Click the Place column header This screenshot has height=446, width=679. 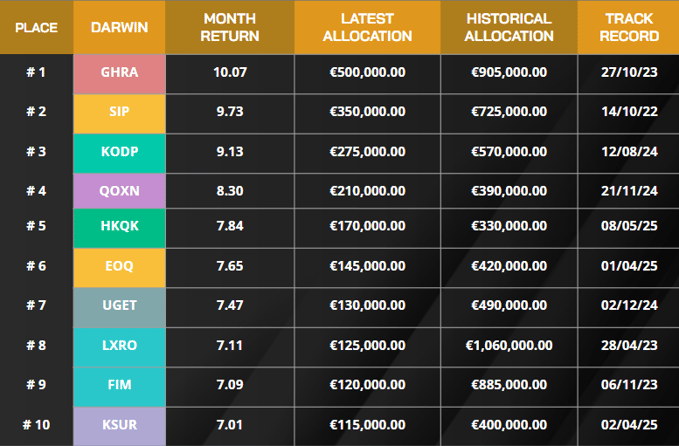36,28
